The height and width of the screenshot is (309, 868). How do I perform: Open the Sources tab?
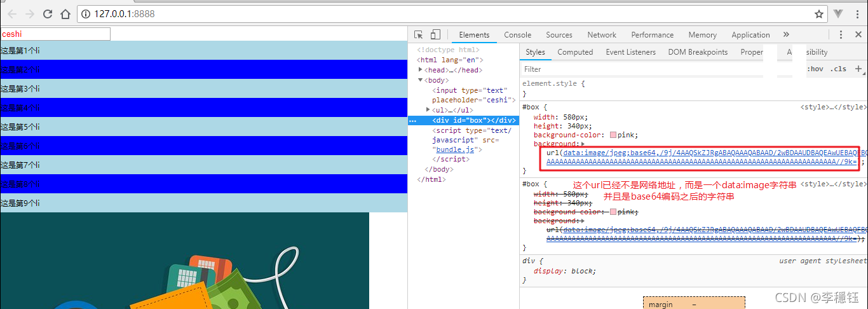[x=559, y=35]
